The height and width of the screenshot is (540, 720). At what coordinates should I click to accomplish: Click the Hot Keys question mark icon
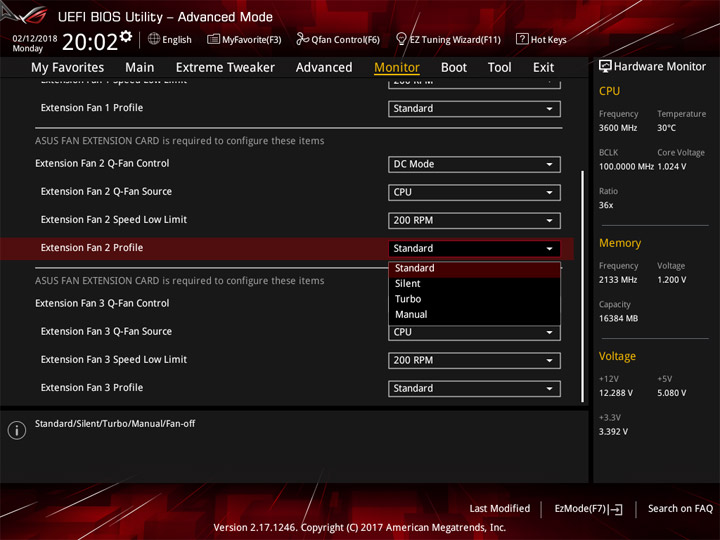(522, 39)
